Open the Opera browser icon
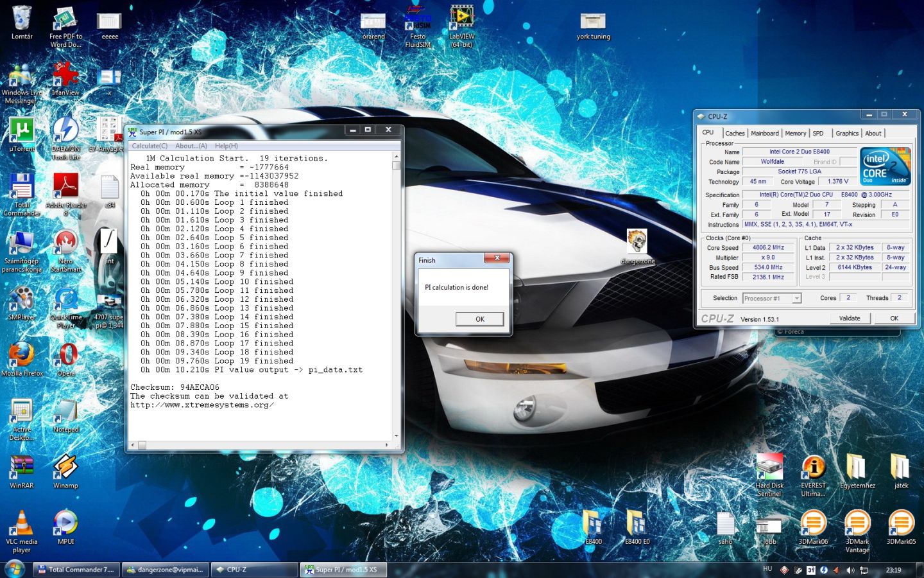This screenshot has width=924, height=578. (x=66, y=355)
